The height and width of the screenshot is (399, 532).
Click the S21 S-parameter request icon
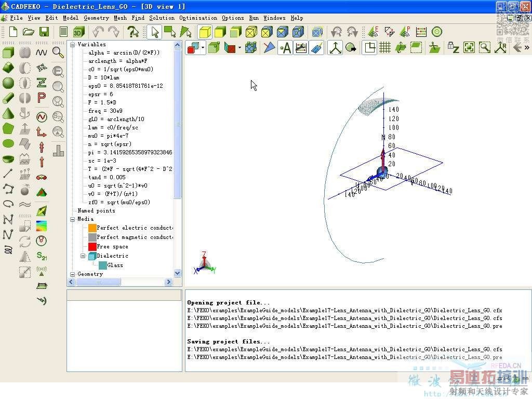pos(42,256)
